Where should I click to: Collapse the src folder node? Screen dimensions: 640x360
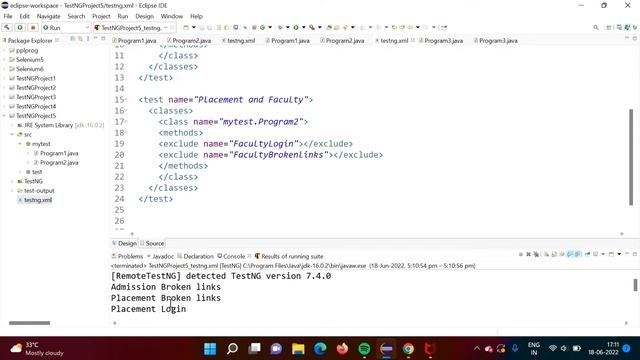(12, 134)
